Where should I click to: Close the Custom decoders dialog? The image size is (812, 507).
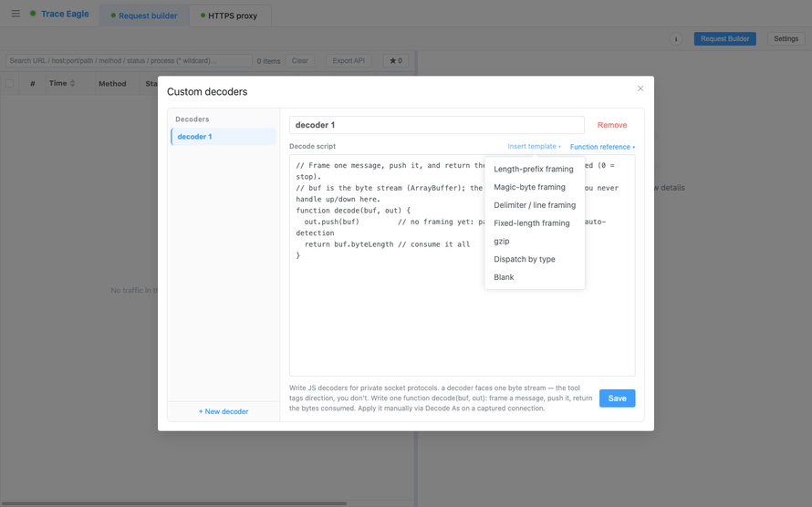pos(640,88)
